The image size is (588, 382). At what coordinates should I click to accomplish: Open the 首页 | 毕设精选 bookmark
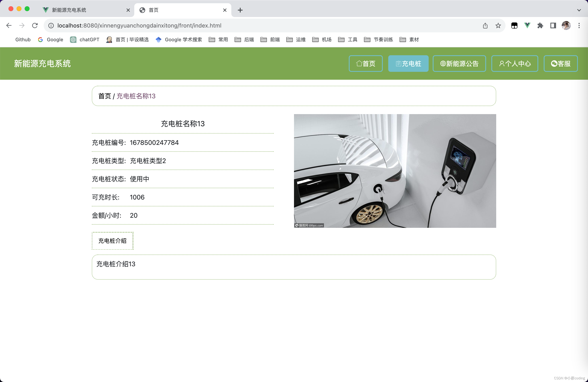pos(127,40)
